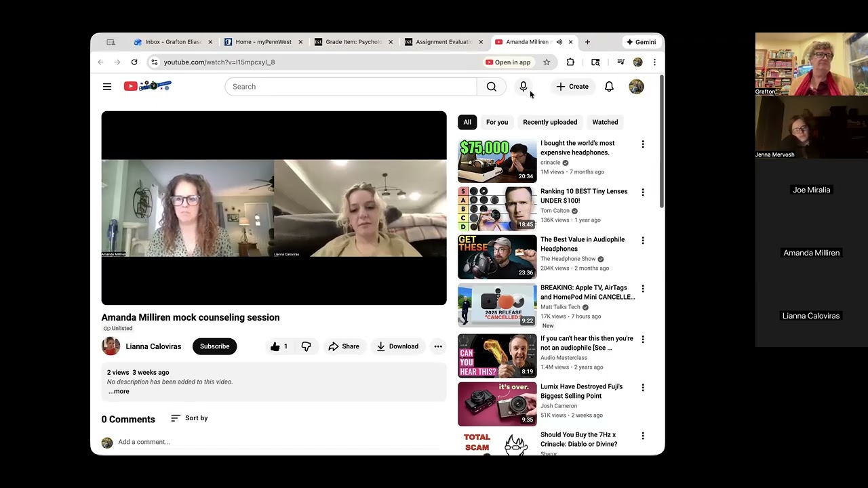Open the Lianna Caloviras channel avatar
Viewport: 868px width, 488px height.
pyautogui.click(x=111, y=346)
